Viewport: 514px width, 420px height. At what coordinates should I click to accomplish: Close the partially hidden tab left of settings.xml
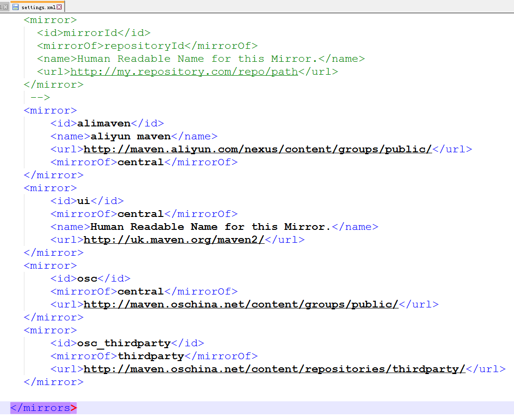pyautogui.click(x=5, y=7)
